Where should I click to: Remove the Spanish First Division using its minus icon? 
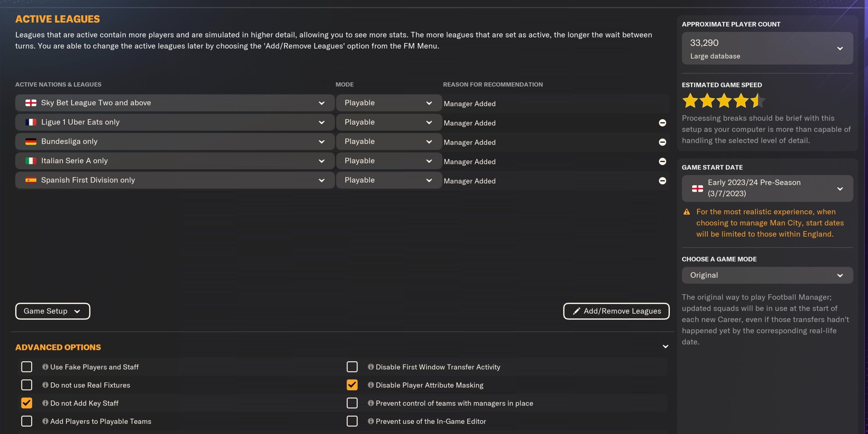(663, 181)
